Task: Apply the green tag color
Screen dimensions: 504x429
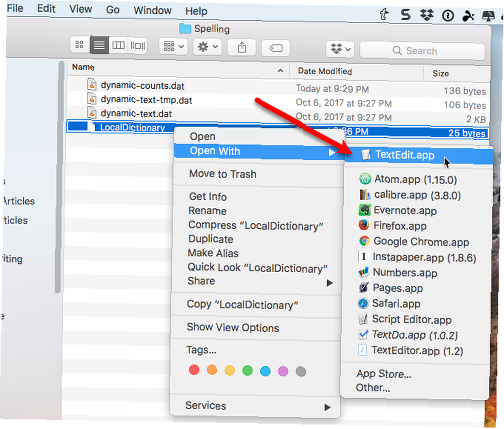Action: [247, 371]
